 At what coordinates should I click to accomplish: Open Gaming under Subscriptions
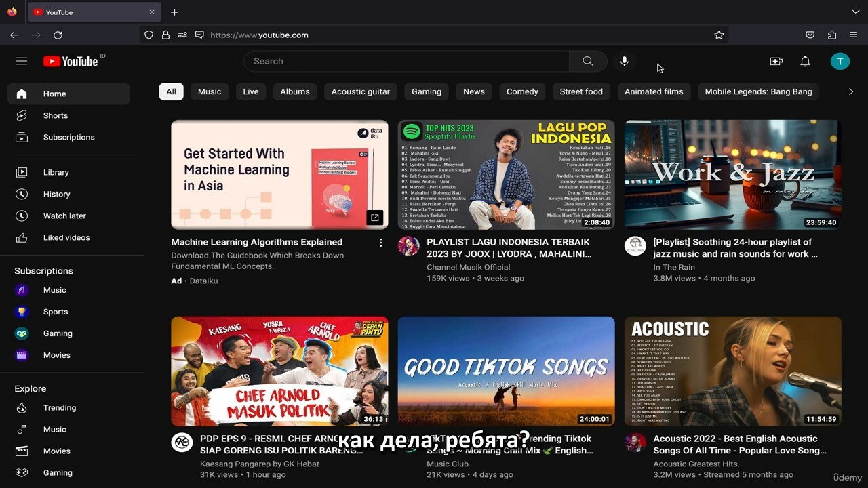coord(68,333)
